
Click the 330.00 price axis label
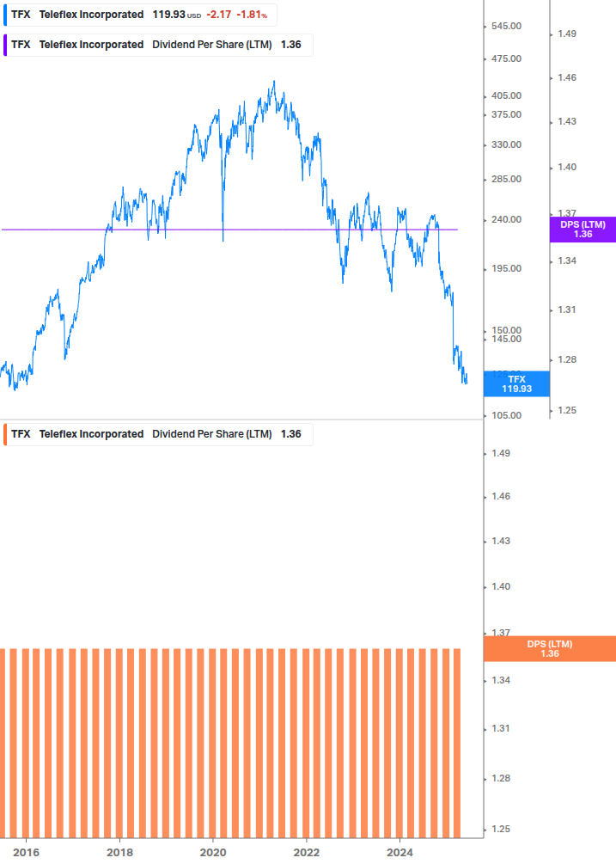coord(506,144)
